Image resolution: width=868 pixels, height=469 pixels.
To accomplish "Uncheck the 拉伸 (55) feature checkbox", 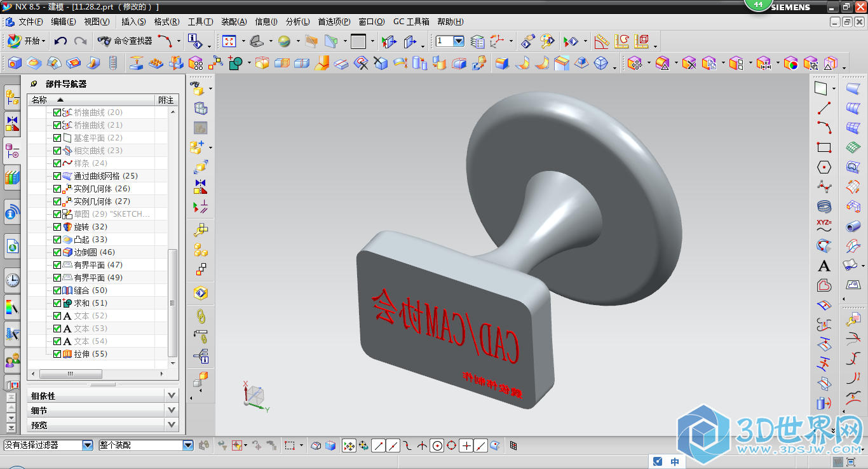I will click(57, 354).
